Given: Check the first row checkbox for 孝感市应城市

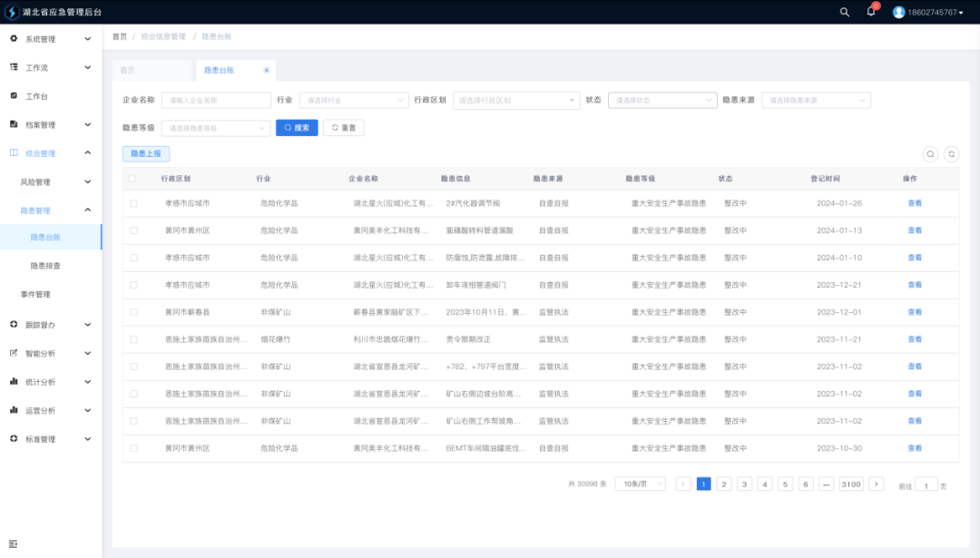Looking at the screenshot, I should (x=133, y=203).
